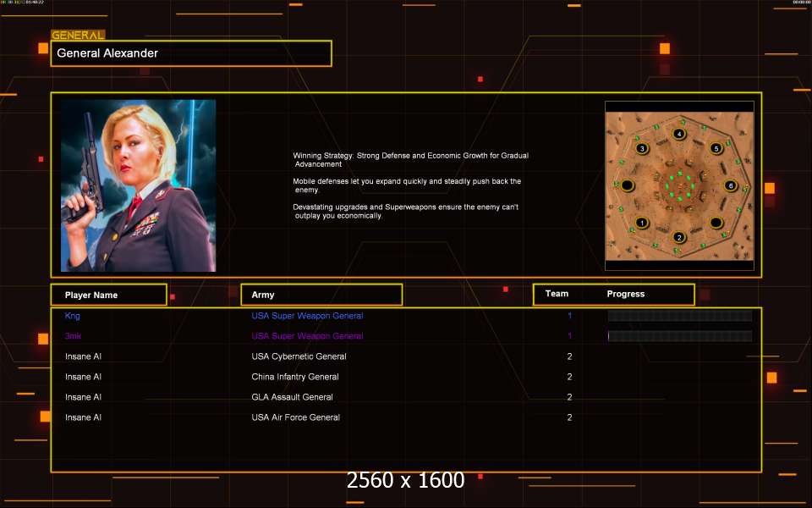Click team number for GLA Assault General
This screenshot has height=508, width=812.
tap(569, 397)
